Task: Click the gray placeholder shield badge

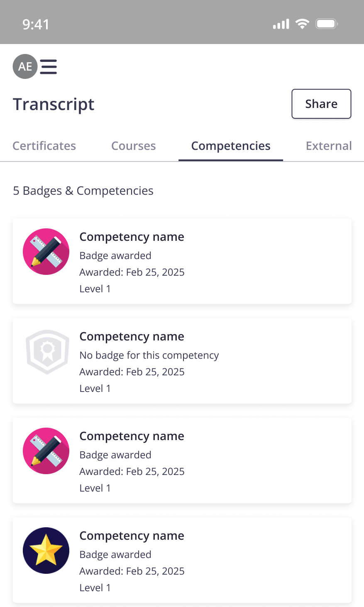Action: pos(47,352)
